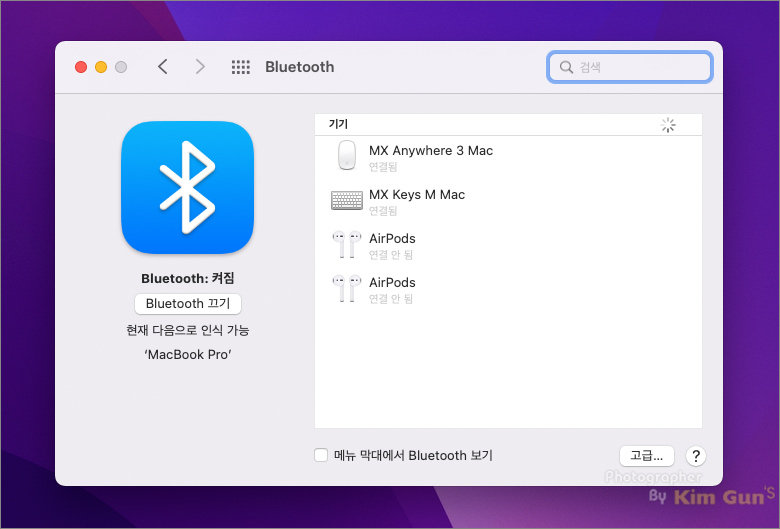Click the 기기 devices header
780x529 pixels.
(338, 124)
